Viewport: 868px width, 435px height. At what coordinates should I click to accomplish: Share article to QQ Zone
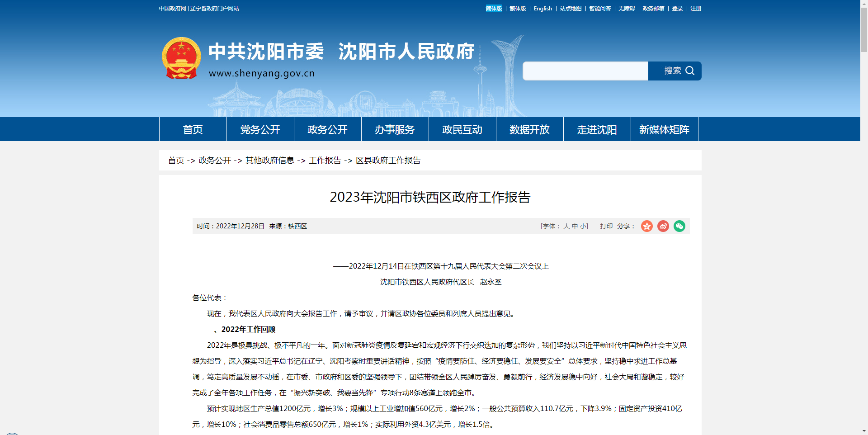(x=647, y=226)
